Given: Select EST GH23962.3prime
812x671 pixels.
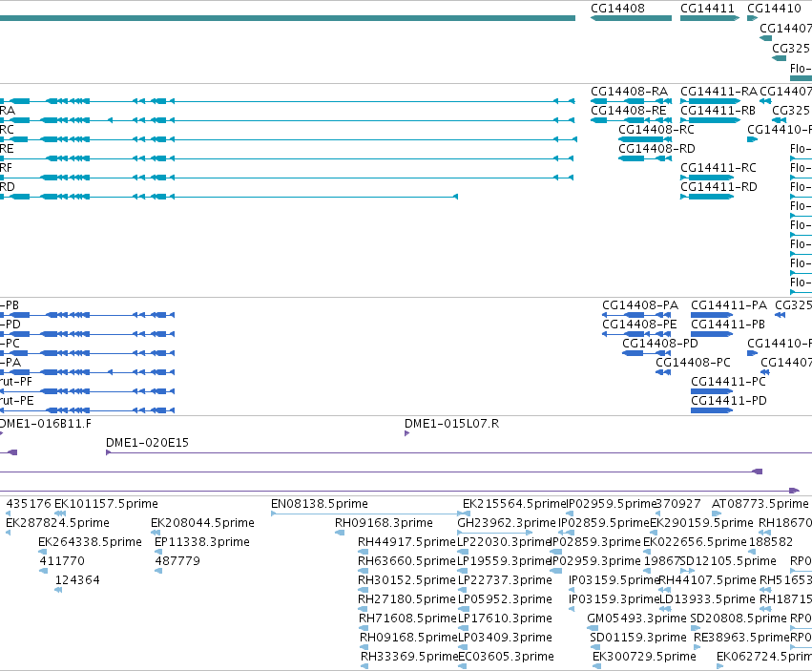Looking at the screenshot, I should click(x=495, y=533).
